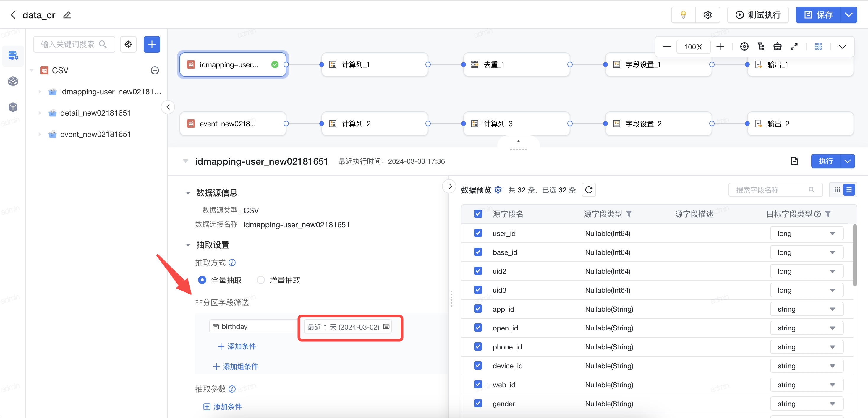
Task: Open the lightbulb tips icon
Action: pyautogui.click(x=683, y=15)
